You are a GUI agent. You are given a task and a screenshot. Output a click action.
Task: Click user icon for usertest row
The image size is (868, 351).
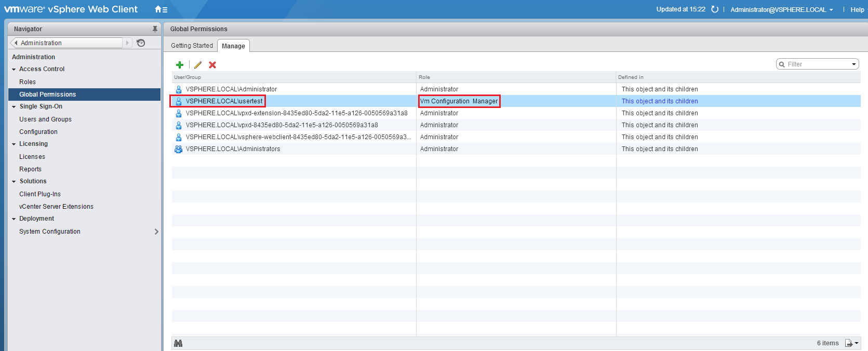179,101
